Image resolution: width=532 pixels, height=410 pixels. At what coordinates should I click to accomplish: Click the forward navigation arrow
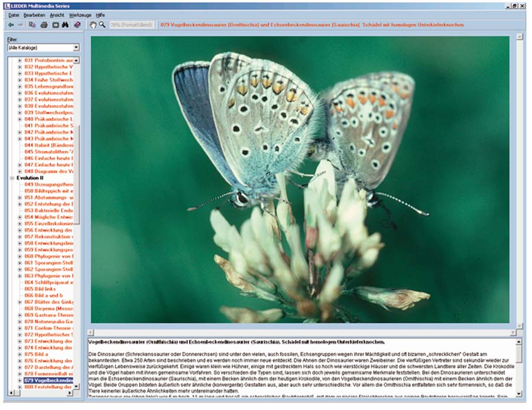(x=20, y=25)
